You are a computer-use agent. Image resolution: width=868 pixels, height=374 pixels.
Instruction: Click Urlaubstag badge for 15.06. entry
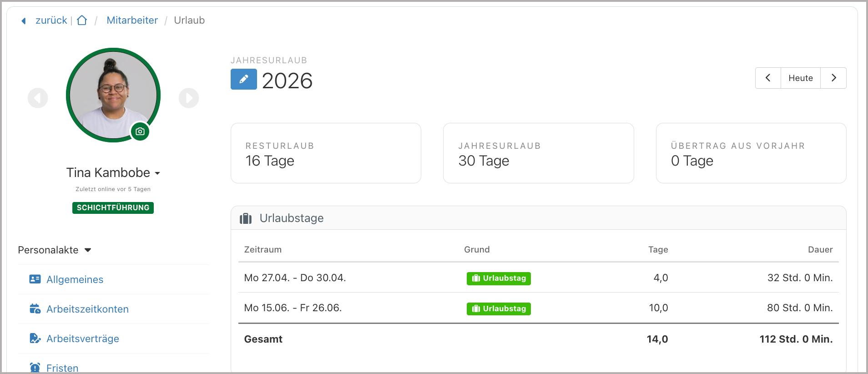click(499, 309)
